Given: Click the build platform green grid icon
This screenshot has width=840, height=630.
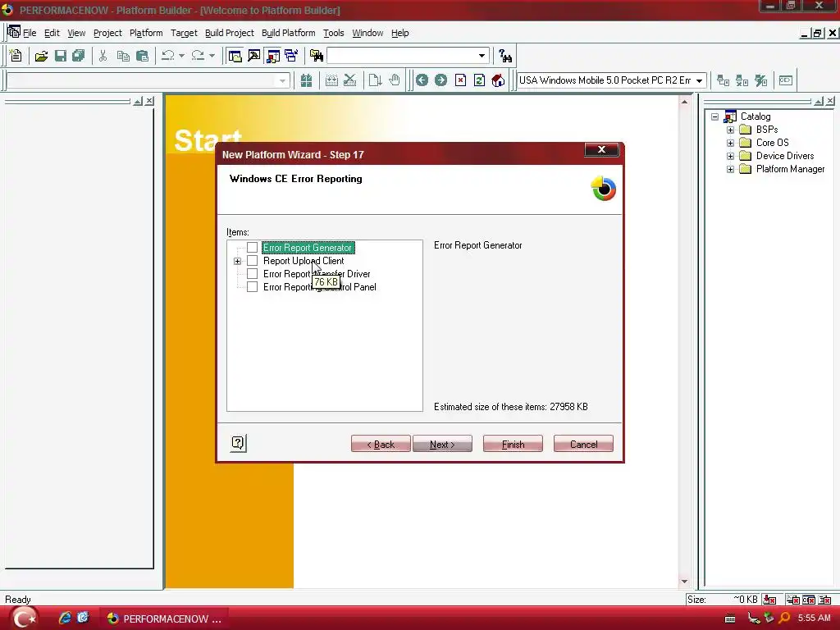Looking at the screenshot, I should tap(306, 80).
